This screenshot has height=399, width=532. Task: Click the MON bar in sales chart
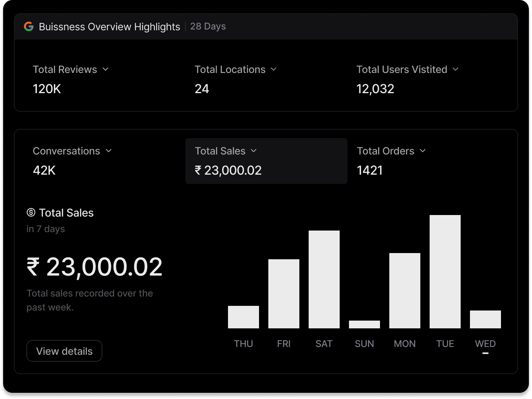[x=405, y=291]
